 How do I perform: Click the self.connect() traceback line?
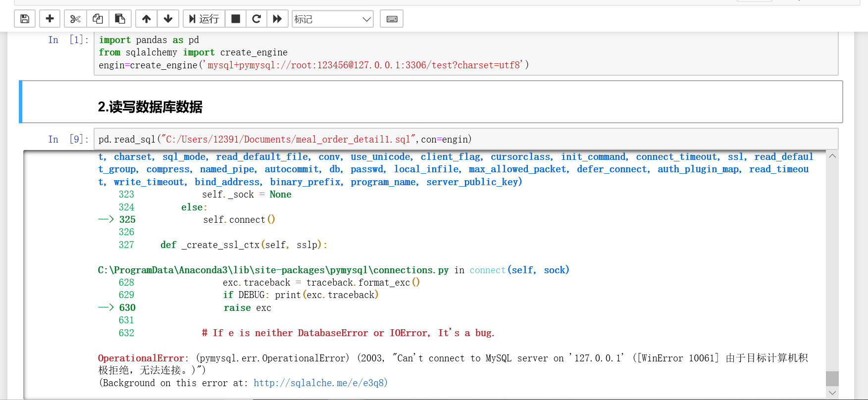tap(239, 219)
